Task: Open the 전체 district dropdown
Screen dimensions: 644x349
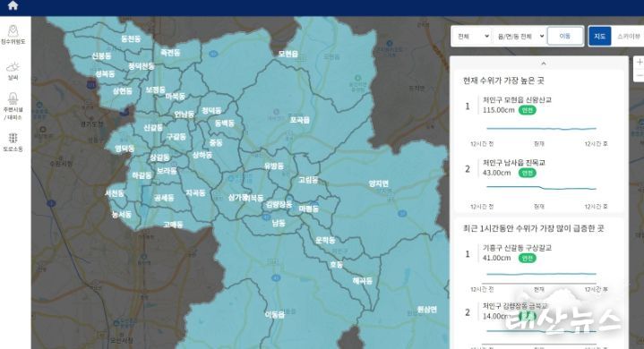Action: [473, 36]
